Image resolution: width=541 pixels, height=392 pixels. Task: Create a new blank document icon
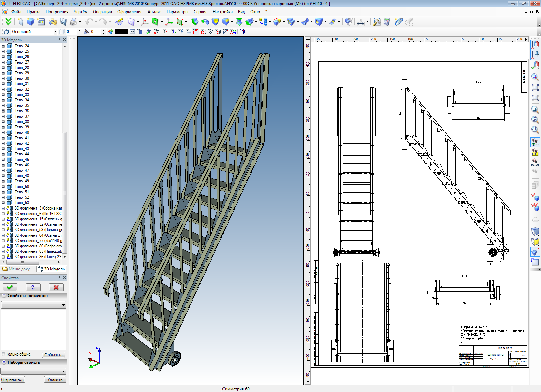(21, 22)
